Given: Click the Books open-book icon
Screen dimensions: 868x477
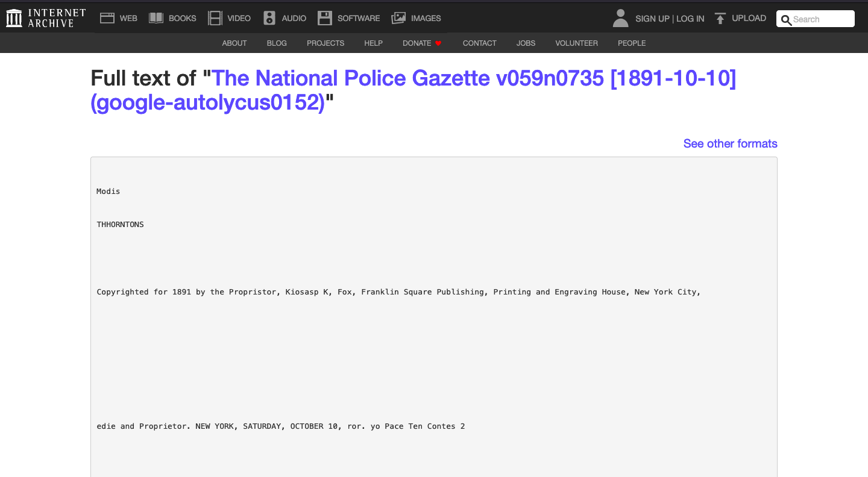Looking at the screenshot, I should (x=156, y=18).
